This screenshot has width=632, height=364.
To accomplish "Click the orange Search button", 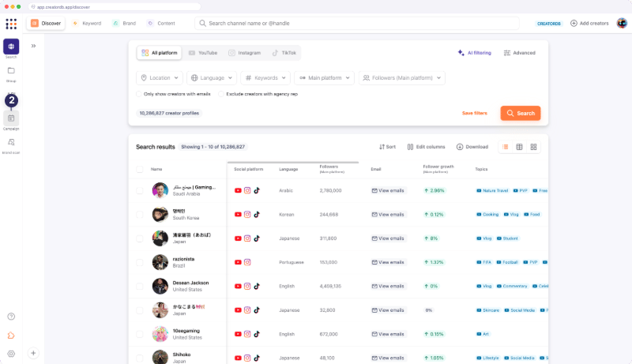I will (x=521, y=113).
